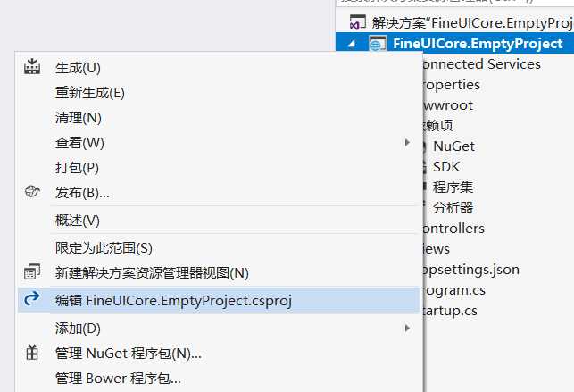
Task: Expand the 查看(W) submenu arrow
Action: (x=407, y=142)
